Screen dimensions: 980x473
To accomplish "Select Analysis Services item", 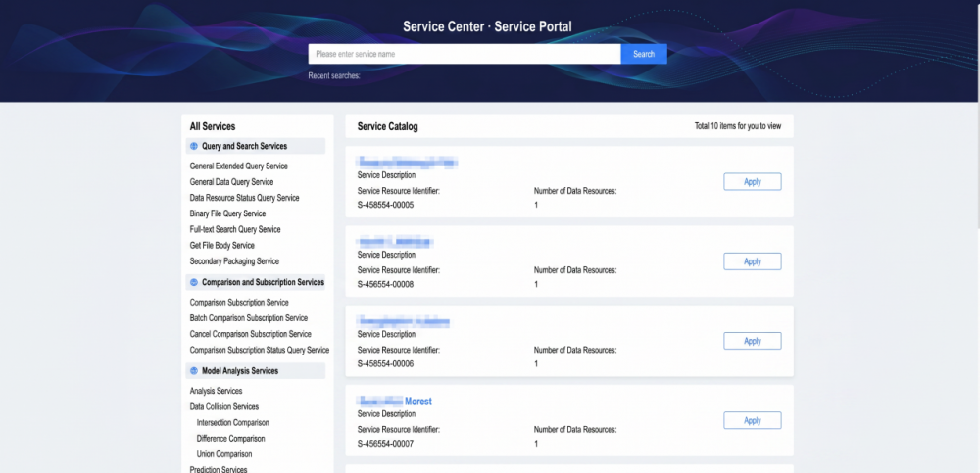I will 216,391.
